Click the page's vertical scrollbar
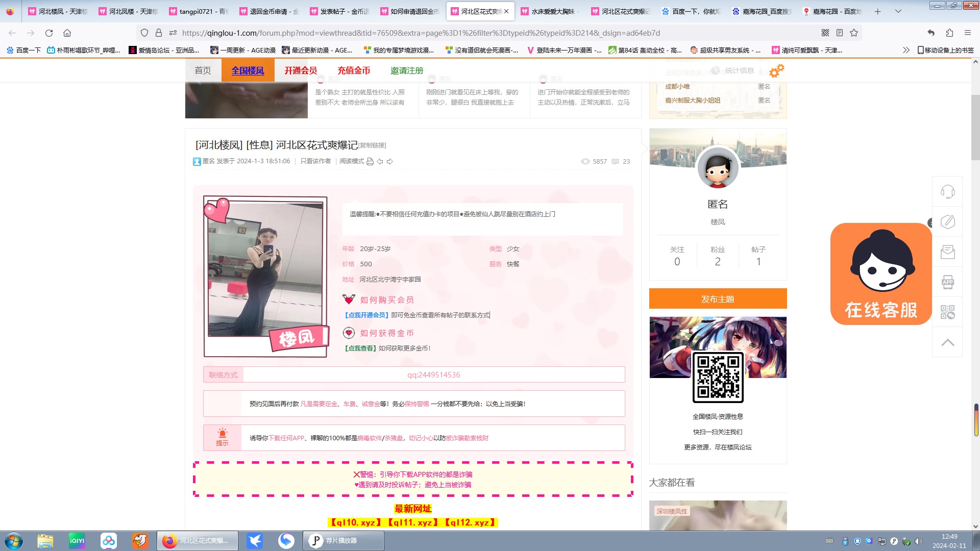 [975, 128]
